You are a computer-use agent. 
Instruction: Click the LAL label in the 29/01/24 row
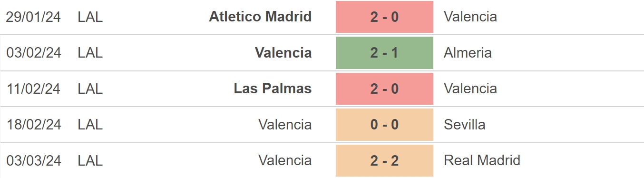point(90,17)
